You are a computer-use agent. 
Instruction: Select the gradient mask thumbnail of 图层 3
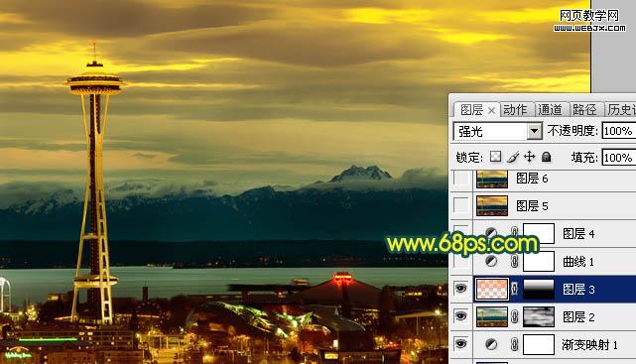tap(539, 289)
